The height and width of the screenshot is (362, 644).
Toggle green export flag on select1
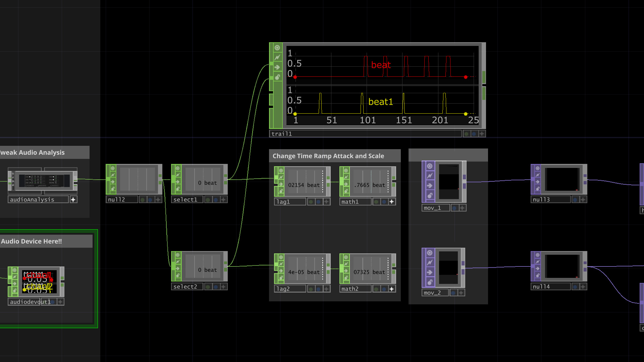pyautogui.click(x=208, y=200)
